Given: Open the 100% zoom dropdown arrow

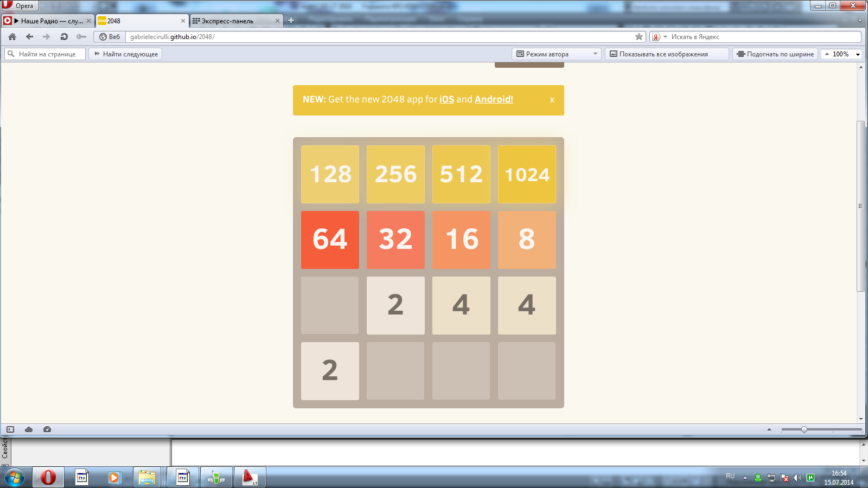Looking at the screenshot, I should 858,54.
